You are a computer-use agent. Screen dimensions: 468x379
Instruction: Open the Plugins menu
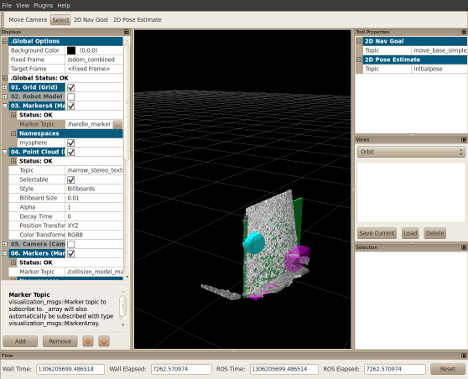[x=43, y=5]
